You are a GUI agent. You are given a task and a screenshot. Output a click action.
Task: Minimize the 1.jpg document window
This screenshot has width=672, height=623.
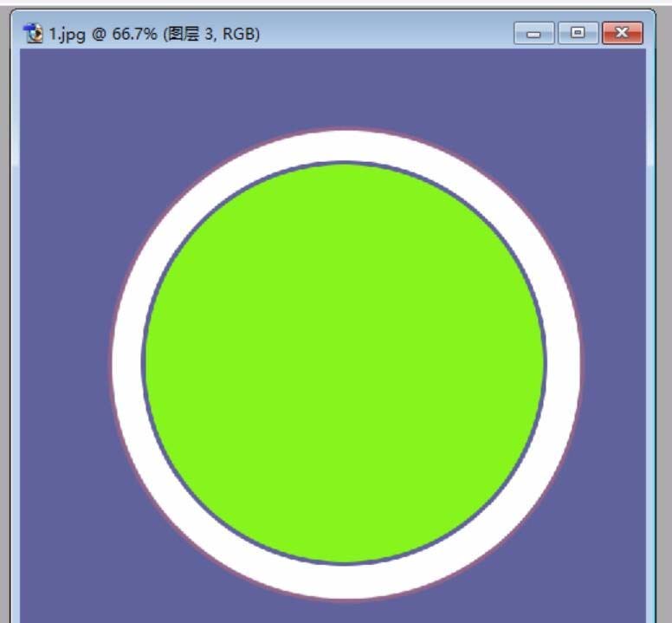point(534,33)
